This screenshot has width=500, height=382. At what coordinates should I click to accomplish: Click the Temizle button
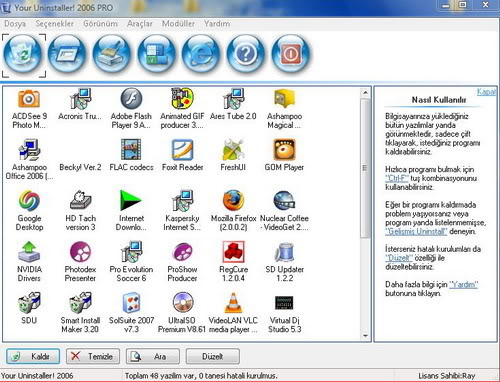tap(93, 356)
